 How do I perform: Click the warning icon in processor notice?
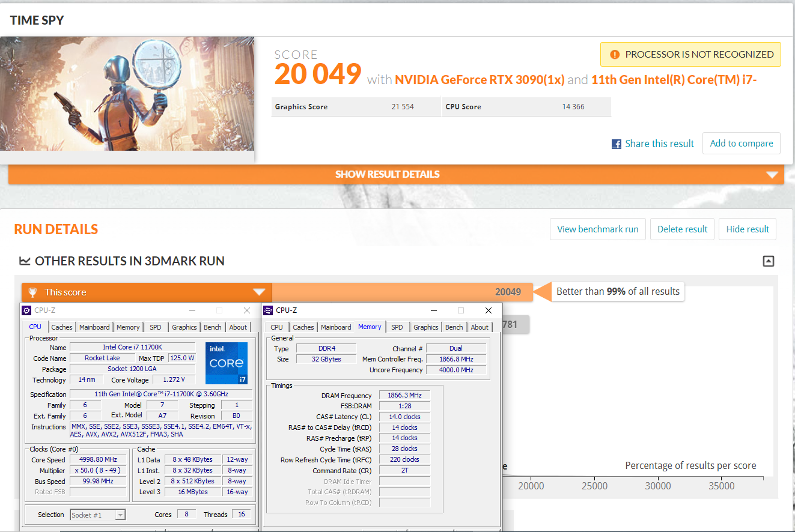(614, 54)
